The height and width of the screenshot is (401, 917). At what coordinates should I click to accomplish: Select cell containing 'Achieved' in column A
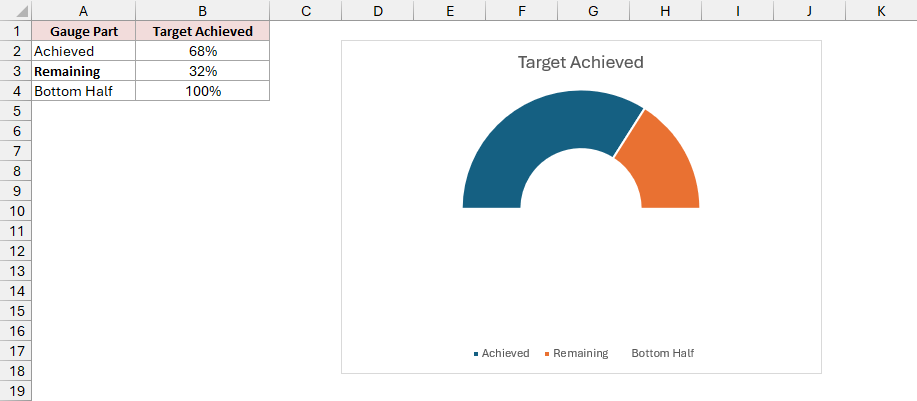click(x=84, y=51)
